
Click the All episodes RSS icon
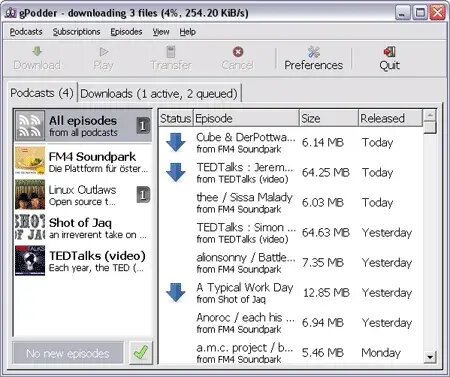coord(30,126)
